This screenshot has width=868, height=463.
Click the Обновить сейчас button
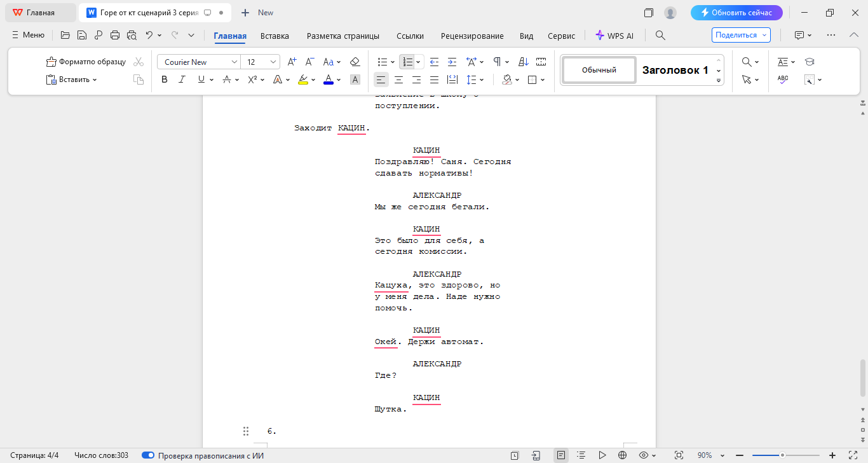pos(736,12)
